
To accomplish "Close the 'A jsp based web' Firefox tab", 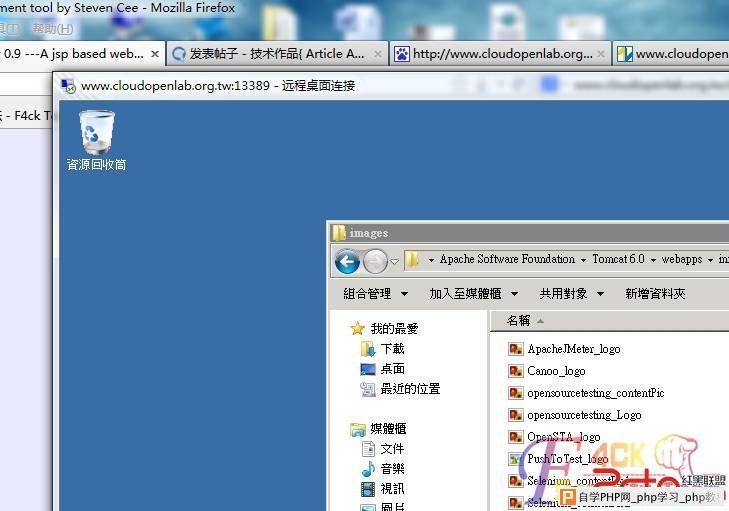I will click(155, 54).
